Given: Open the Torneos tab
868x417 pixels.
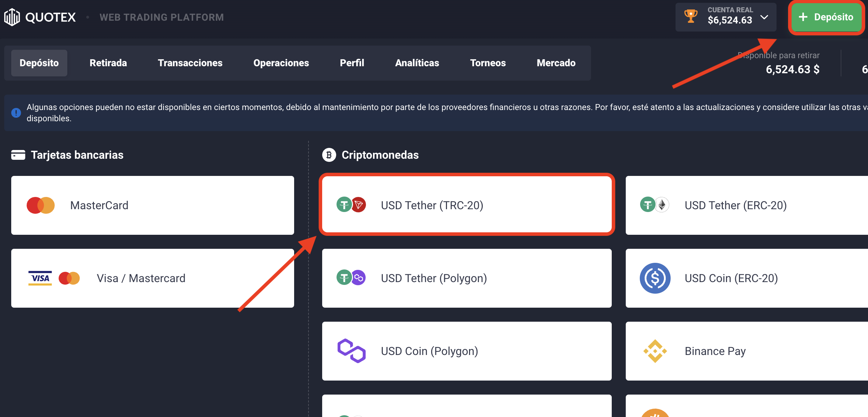Looking at the screenshot, I should click(488, 63).
